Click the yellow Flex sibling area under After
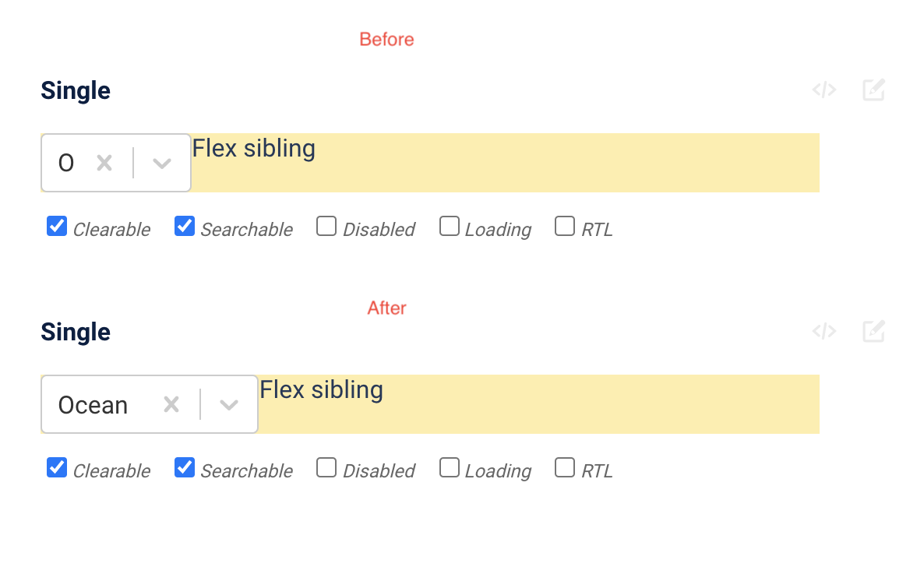The image size is (924, 567). click(x=545, y=404)
